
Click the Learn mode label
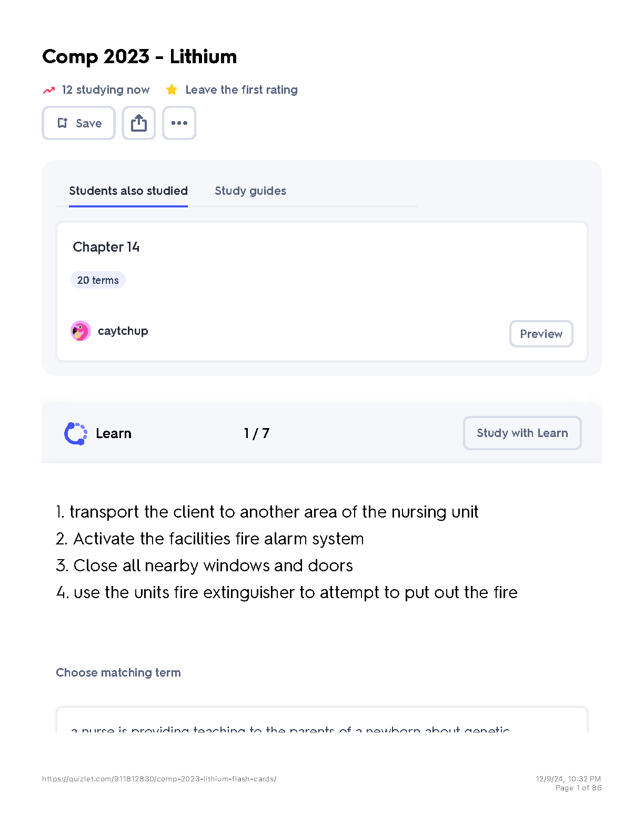(x=114, y=433)
